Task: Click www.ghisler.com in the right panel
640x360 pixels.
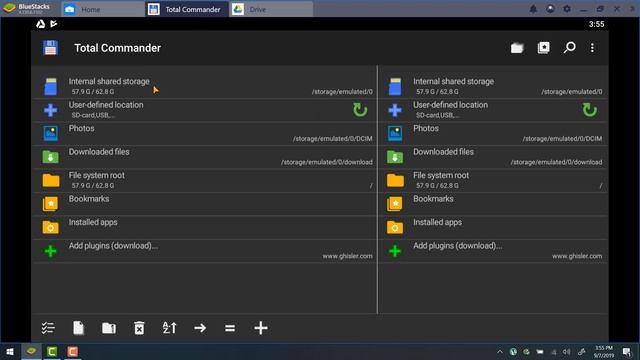Action: (x=577, y=256)
